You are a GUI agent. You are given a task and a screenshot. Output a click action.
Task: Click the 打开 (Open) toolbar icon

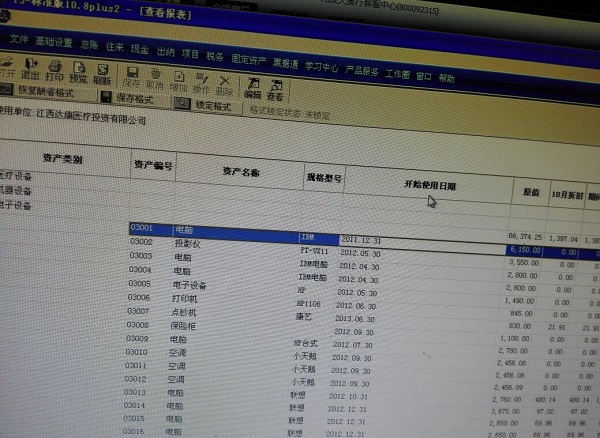[7, 67]
